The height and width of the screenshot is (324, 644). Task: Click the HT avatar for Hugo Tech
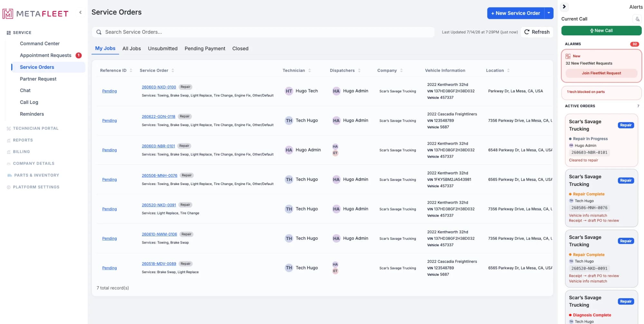click(289, 91)
